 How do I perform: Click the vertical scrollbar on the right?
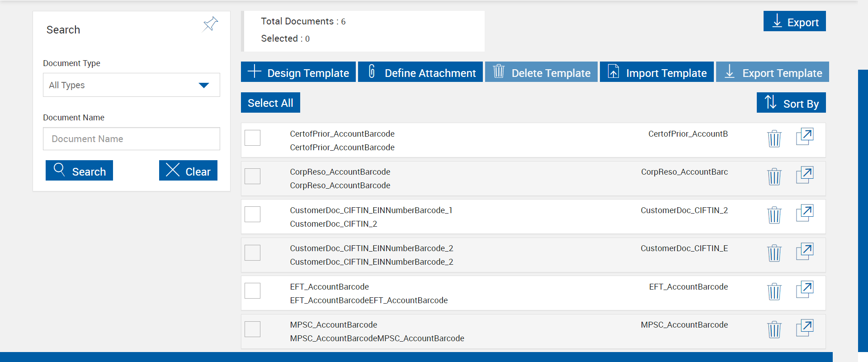863,210
